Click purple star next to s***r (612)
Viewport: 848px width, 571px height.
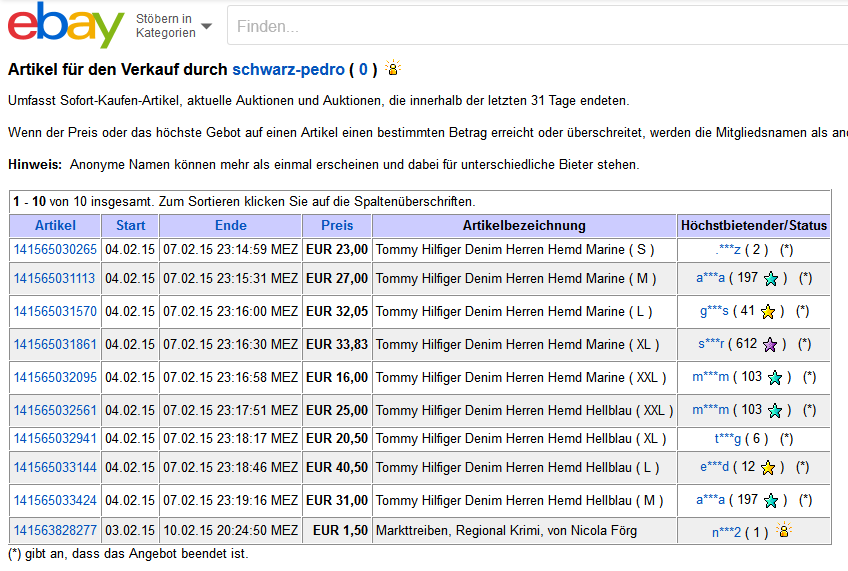pyautogui.click(x=769, y=345)
